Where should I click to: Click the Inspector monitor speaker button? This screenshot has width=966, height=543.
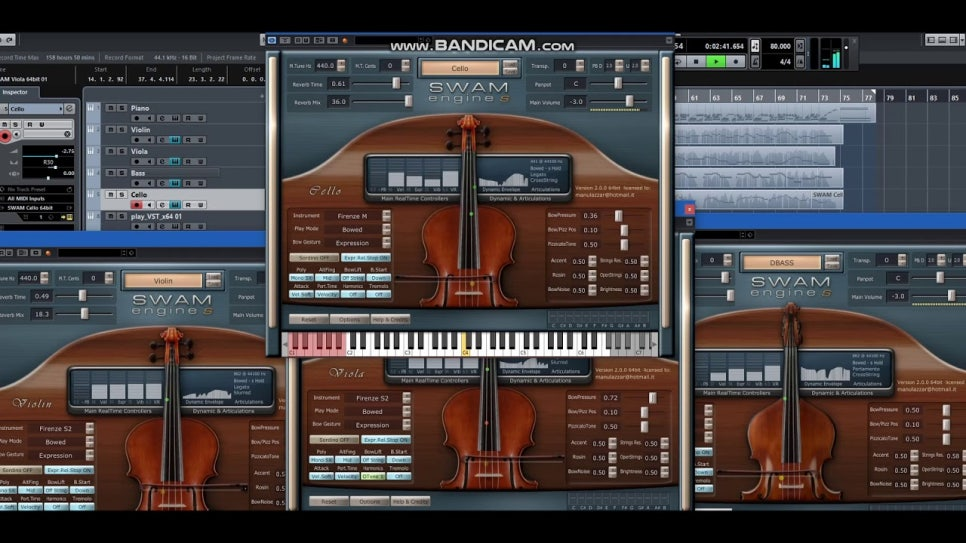coord(17,134)
